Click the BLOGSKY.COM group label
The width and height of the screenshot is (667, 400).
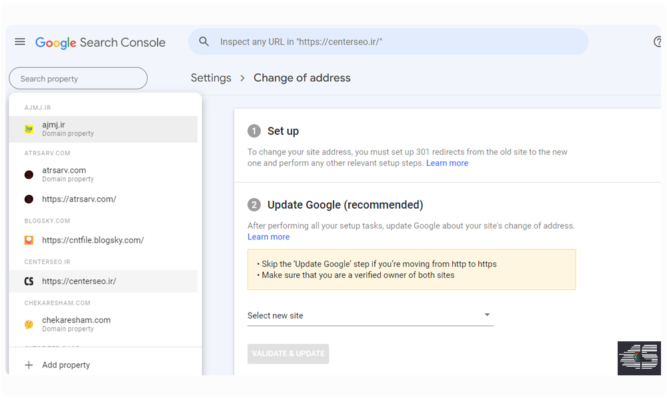47,221
